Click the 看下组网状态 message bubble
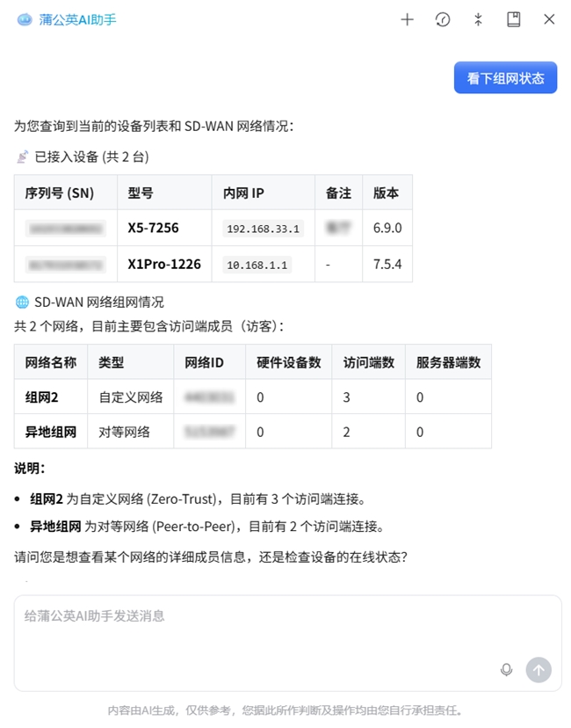 [505, 77]
